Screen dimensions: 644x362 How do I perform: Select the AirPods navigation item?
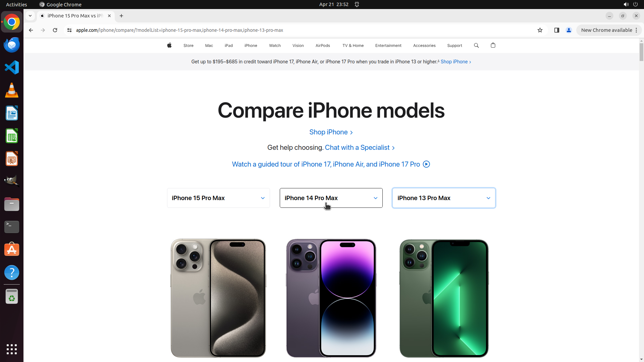tap(323, 46)
